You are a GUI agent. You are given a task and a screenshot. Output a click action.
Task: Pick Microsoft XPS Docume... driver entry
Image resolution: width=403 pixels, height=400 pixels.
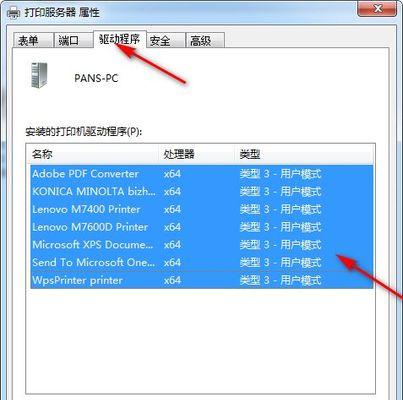(202, 245)
